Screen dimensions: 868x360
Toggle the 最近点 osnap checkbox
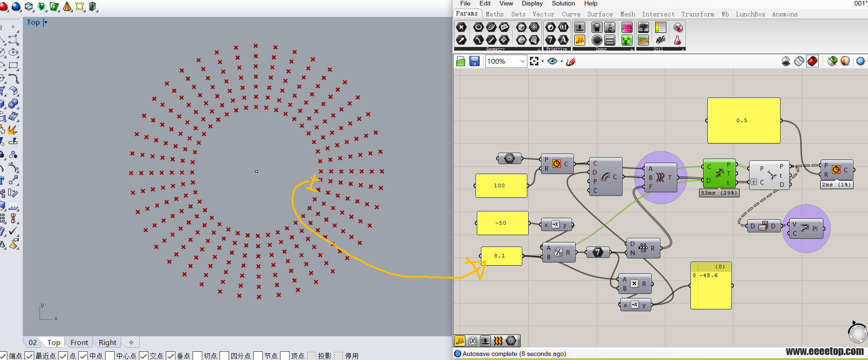(x=30, y=356)
